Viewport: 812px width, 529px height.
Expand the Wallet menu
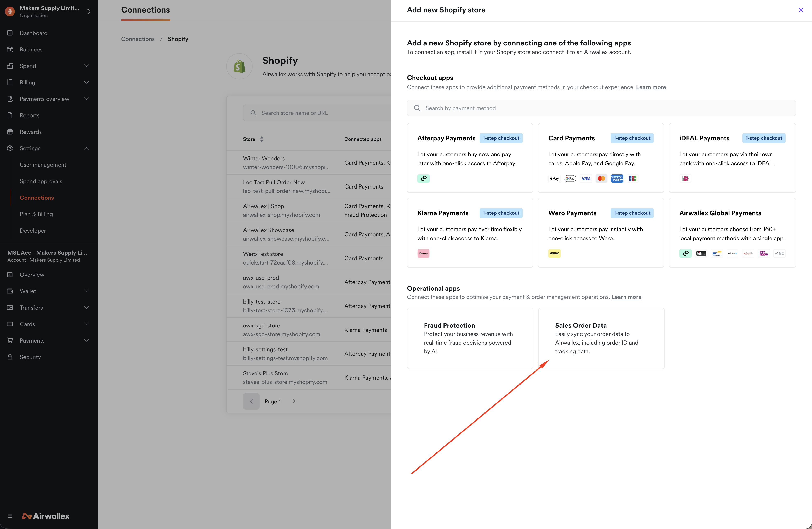pyautogui.click(x=86, y=291)
